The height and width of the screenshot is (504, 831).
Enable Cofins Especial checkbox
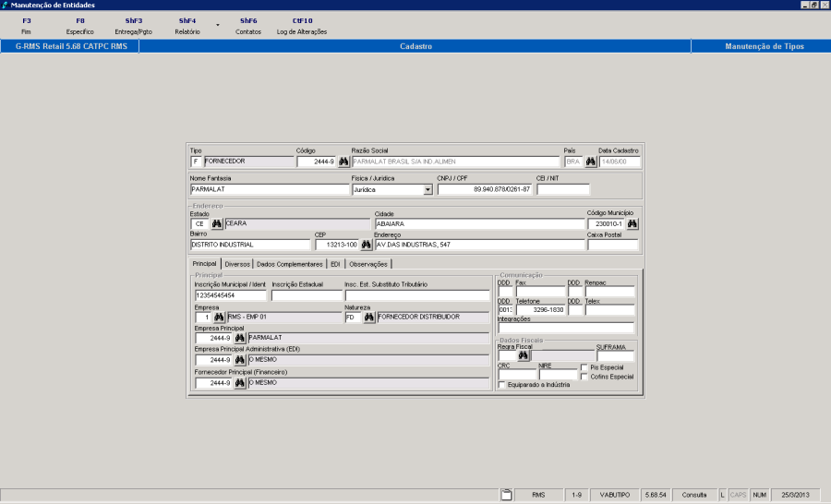(584, 377)
